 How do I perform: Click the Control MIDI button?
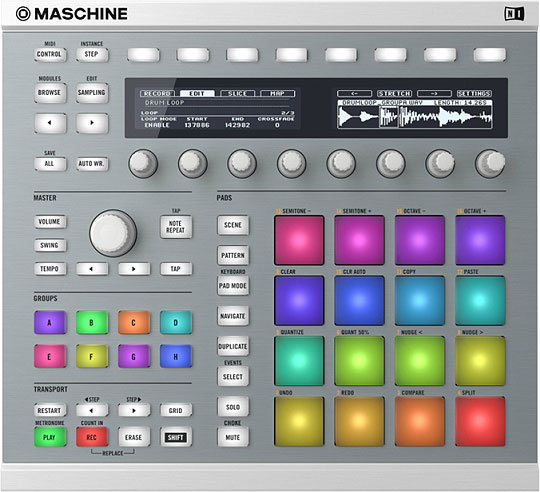(x=50, y=54)
